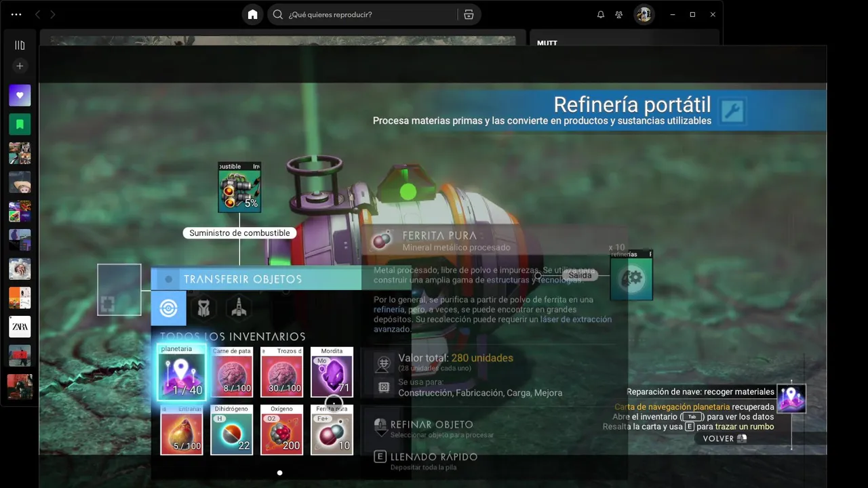Click the empty refinery input slot
Screen dimensions: 868x488
pos(119,290)
